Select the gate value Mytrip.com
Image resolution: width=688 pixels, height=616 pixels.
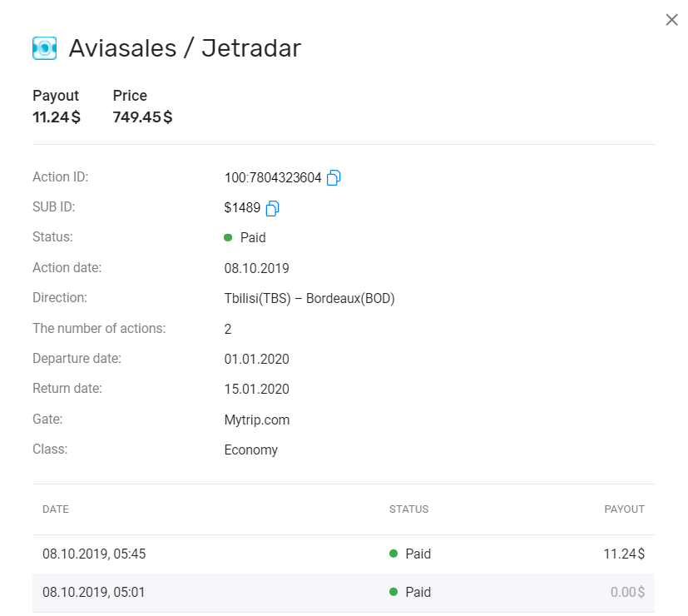[257, 420]
